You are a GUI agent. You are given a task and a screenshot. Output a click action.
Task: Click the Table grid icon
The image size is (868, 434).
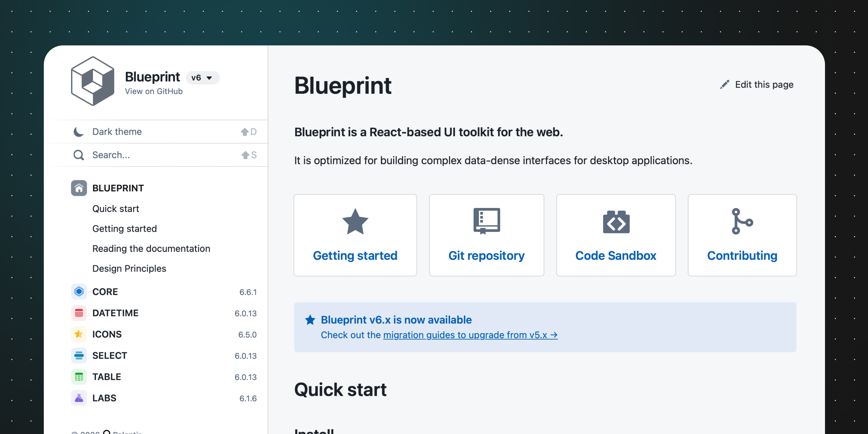click(79, 376)
